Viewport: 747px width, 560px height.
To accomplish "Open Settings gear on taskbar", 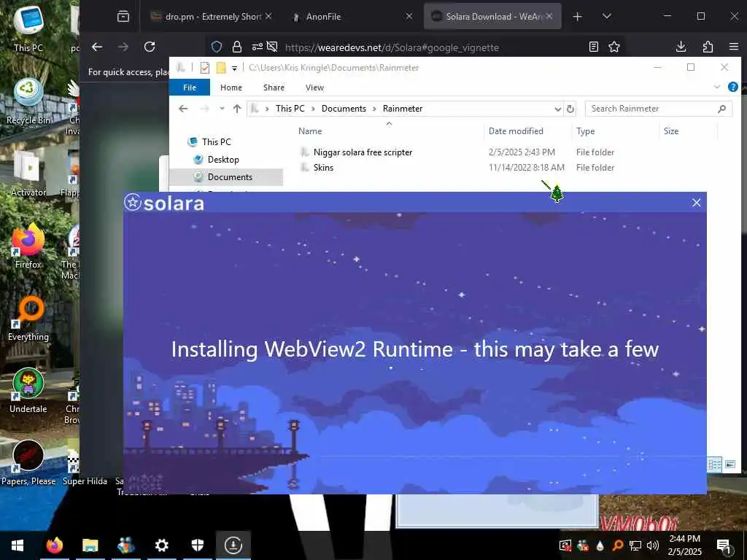I will [x=161, y=545].
